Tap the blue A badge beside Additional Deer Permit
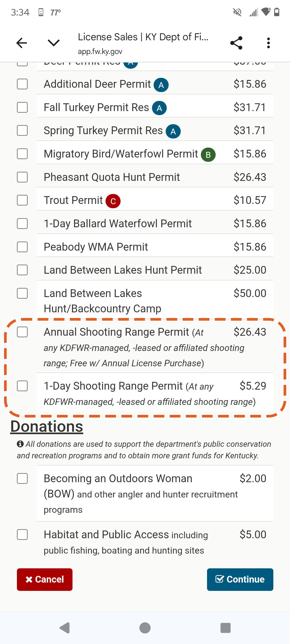Viewport: 290px width, 644px height. (161, 85)
